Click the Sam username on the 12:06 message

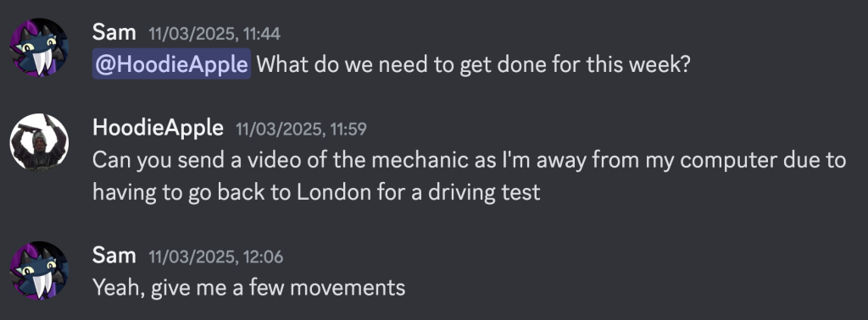[x=114, y=256]
